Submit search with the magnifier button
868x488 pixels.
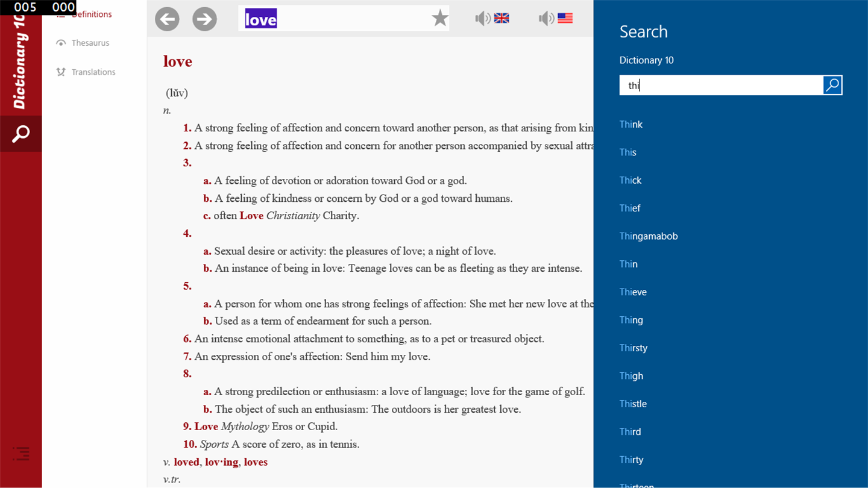tap(832, 85)
